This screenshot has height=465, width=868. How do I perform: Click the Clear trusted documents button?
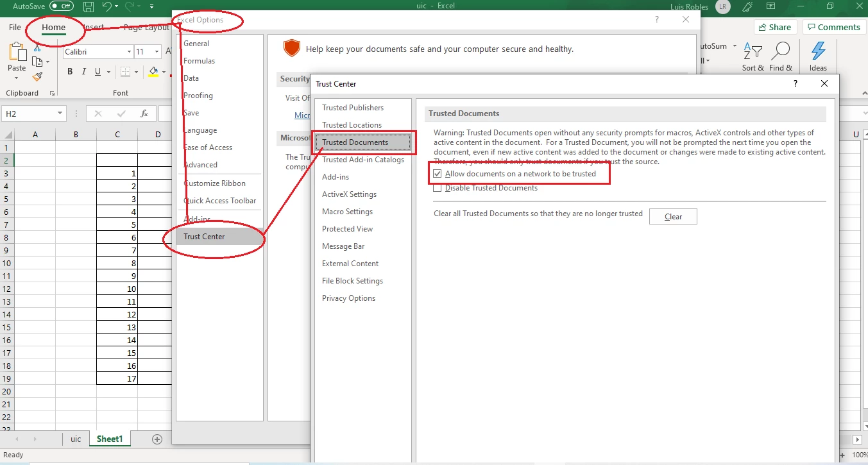click(673, 216)
